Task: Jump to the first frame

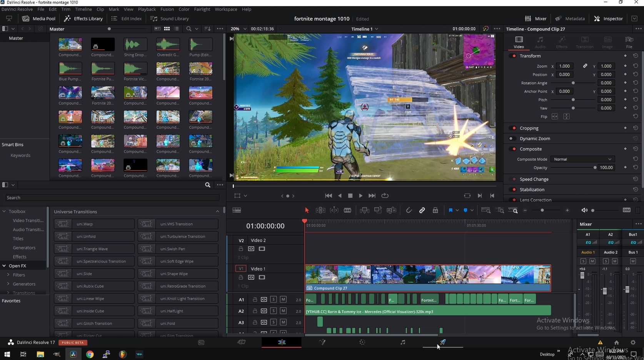Action: (329, 196)
